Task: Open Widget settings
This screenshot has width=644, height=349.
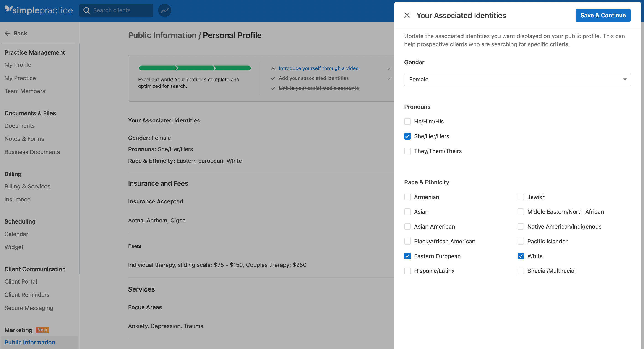Action: click(14, 247)
